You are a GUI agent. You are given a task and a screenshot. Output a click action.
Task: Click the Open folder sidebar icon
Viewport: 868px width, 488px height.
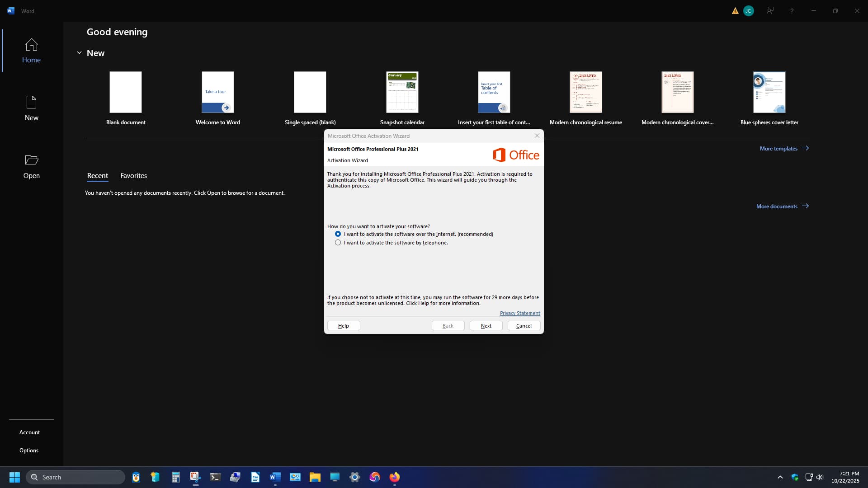(31, 160)
